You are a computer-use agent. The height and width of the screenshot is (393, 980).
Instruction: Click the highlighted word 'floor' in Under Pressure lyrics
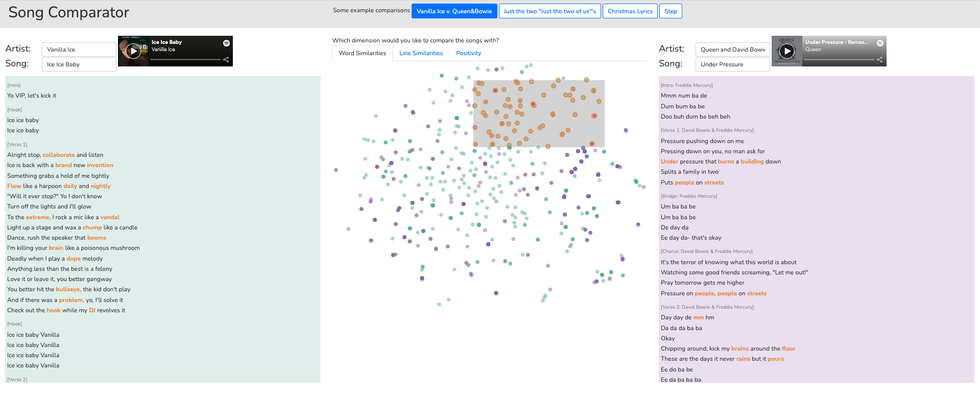tap(788, 349)
